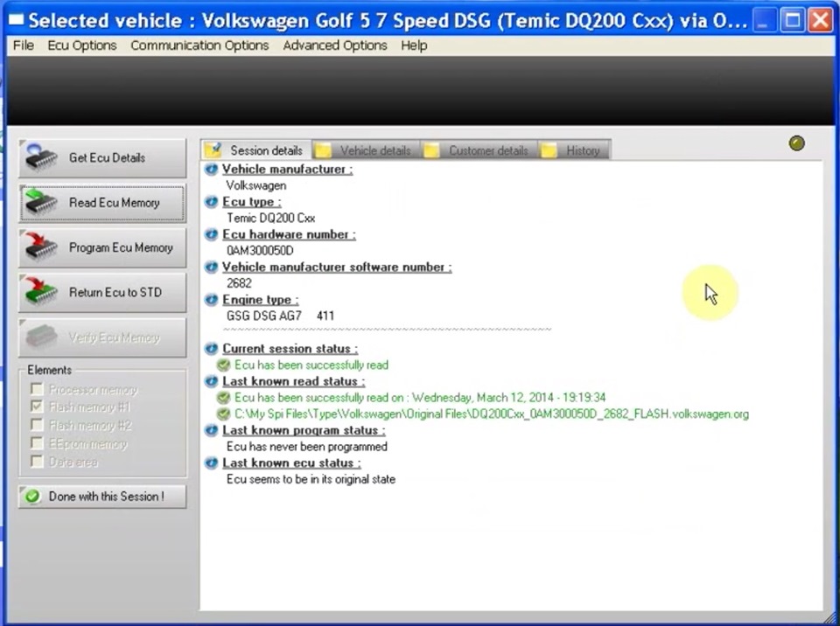This screenshot has width=840, height=626.
Task: Click folder icon on Vehicle details tab
Action: pos(323,150)
